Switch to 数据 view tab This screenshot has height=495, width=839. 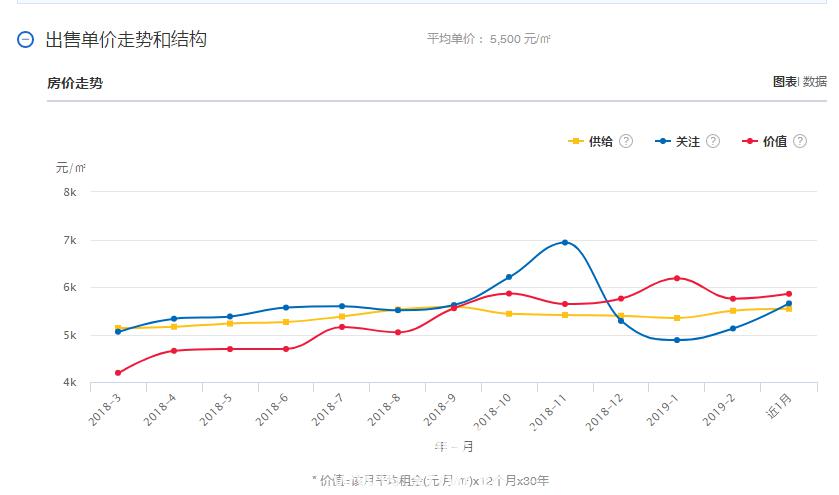click(815, 82)
